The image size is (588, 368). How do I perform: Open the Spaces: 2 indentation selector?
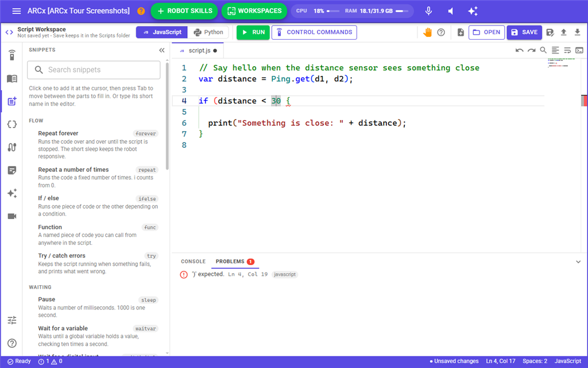(x=535, y=361)
